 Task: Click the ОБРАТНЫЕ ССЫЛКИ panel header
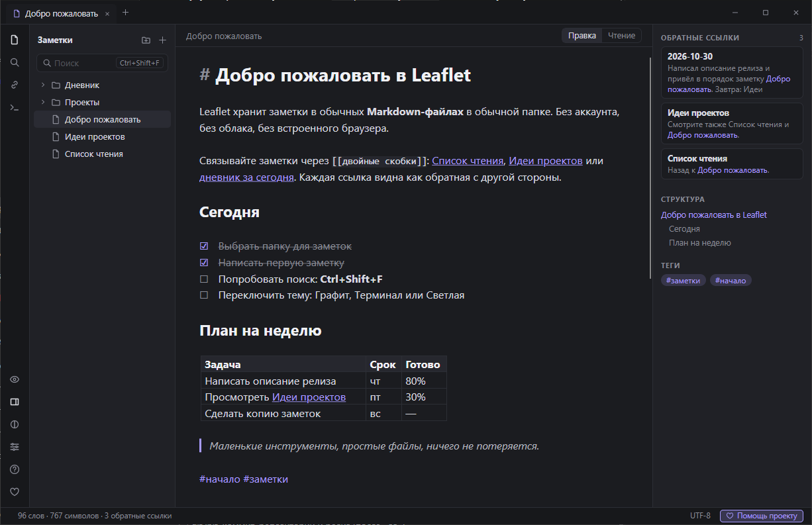700,38
